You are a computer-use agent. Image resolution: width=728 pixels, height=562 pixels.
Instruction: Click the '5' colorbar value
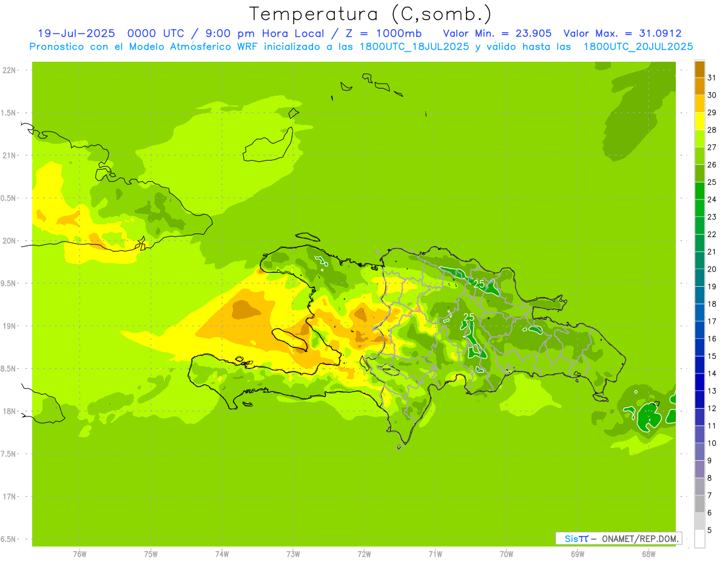710,530
